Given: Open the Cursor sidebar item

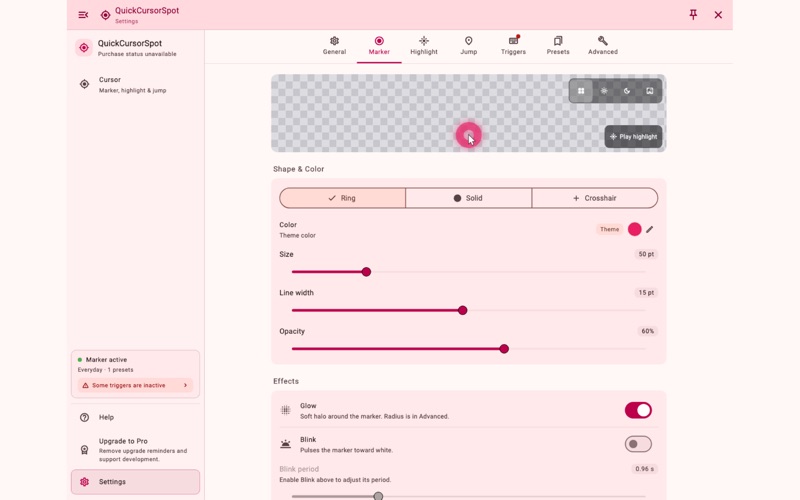Looking at the screenshot, I should [x=135, y=85].
